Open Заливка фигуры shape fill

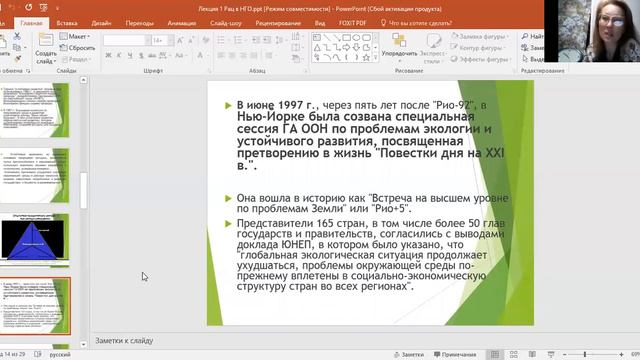click(480, 36)
